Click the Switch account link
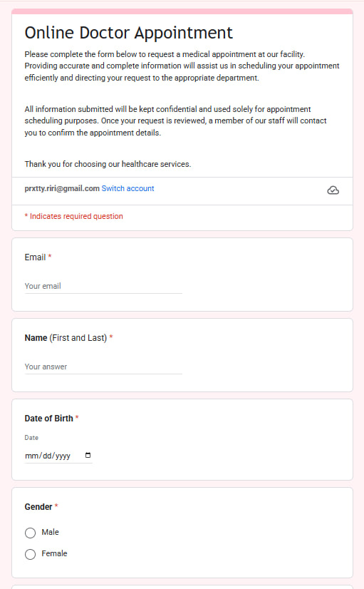364x589 pixels. click(x=128, y=188)
